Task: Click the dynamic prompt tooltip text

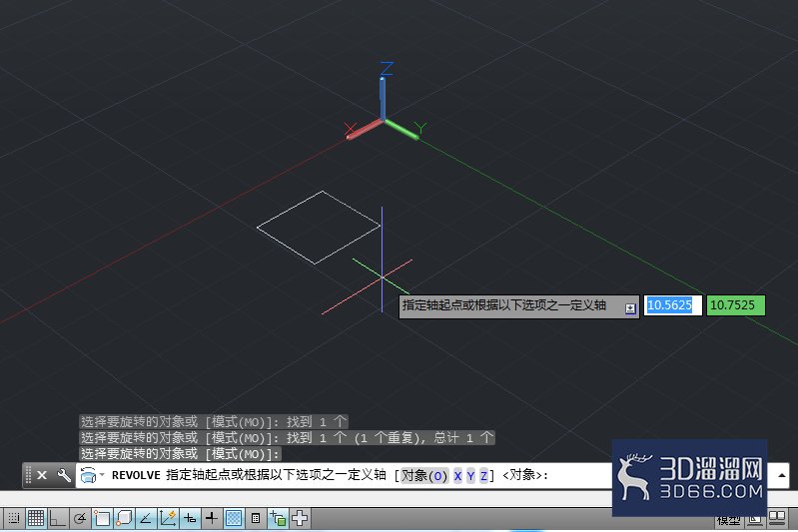Action: point(504,305)
